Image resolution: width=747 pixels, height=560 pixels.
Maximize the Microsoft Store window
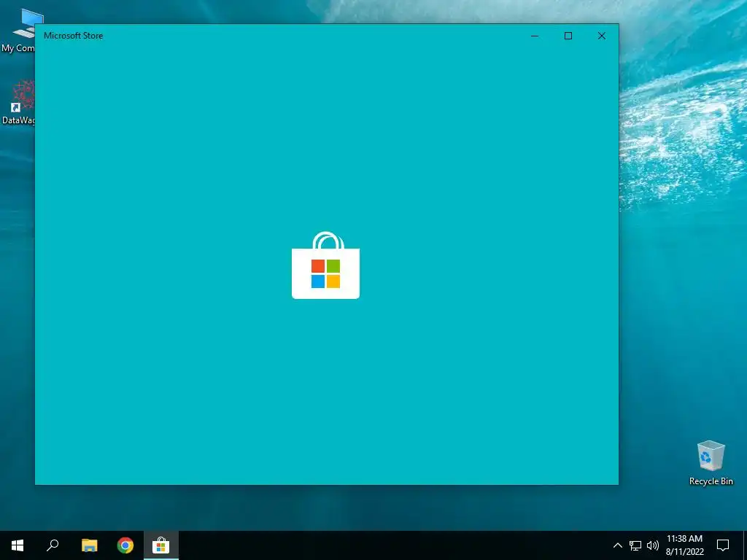pyautogui.click(x=568, y=36)
